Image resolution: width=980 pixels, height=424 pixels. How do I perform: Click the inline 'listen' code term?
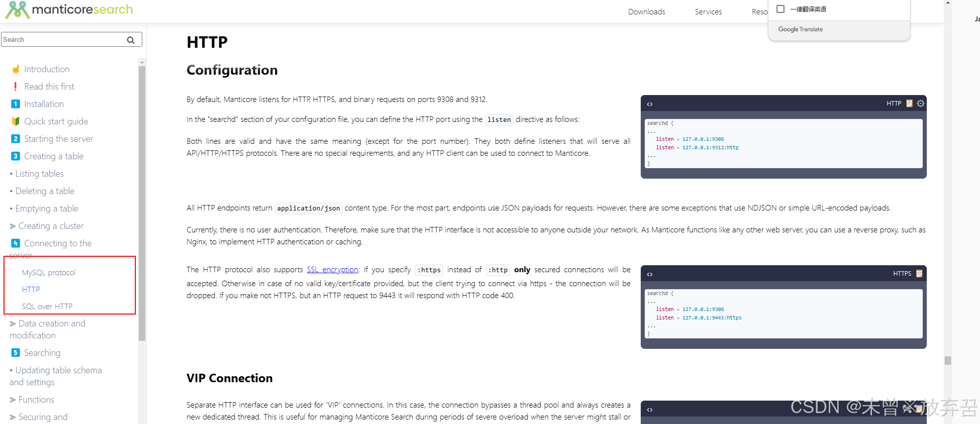coord(499,120)
